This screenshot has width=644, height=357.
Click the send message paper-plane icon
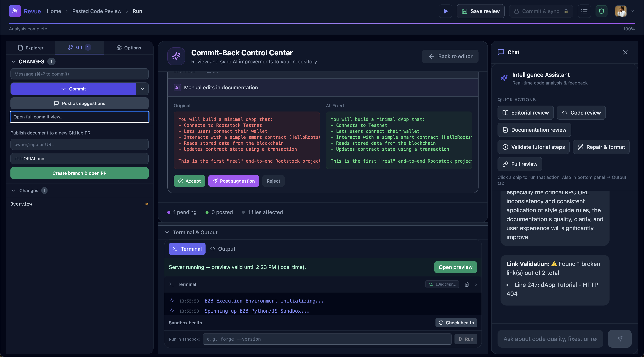pyautogui.click(x=620, y=339)
